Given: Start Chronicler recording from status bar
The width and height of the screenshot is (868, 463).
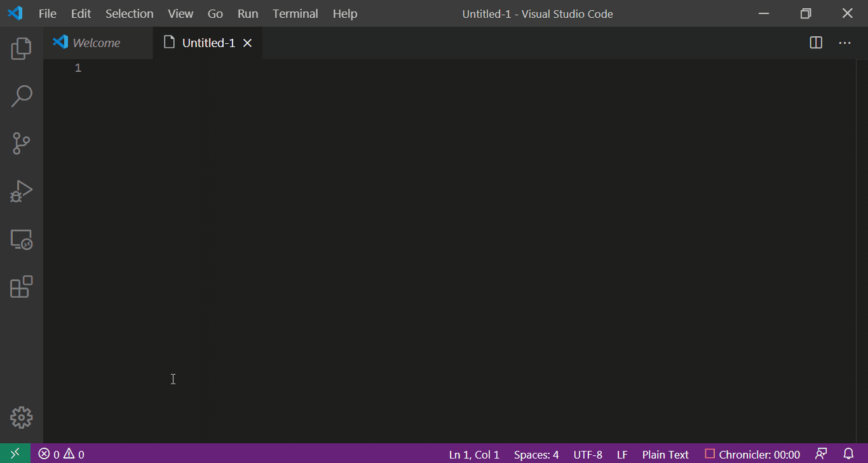Looking at the screenshot, I should (752, 455).
